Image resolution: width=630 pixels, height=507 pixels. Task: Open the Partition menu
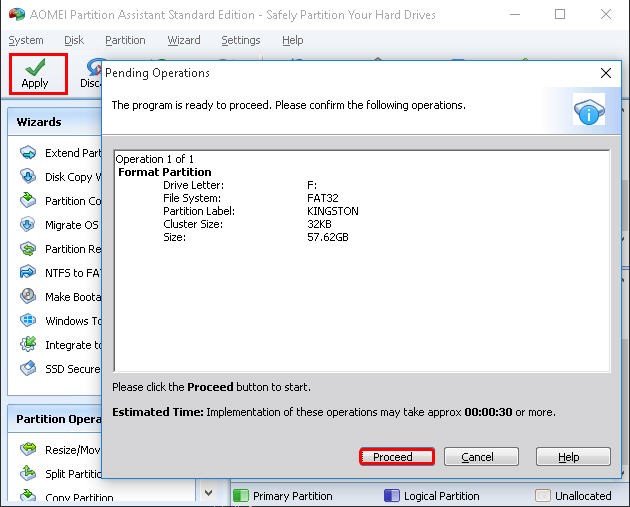click(x=125, y=40)
